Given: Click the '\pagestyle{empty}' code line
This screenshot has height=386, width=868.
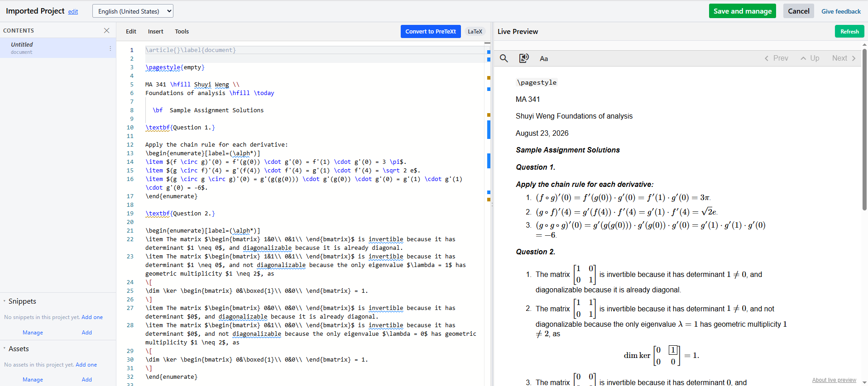Looking at the screenshot, I should click(x=175, y=67).
